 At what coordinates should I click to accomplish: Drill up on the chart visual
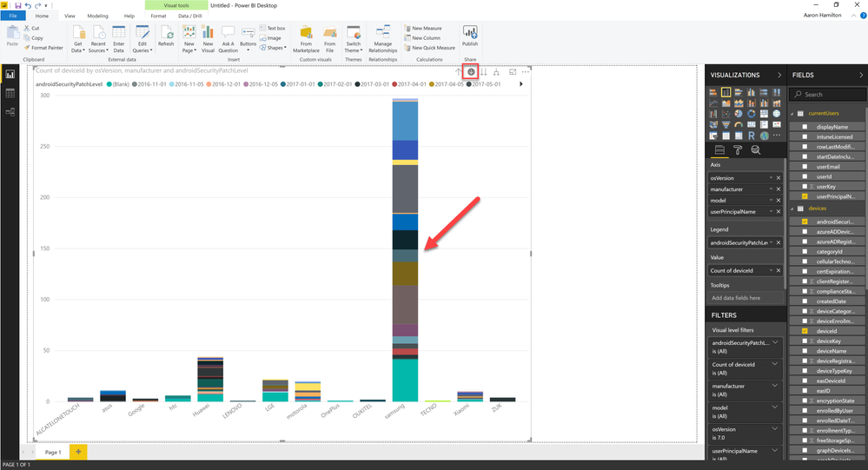point(459,71)
